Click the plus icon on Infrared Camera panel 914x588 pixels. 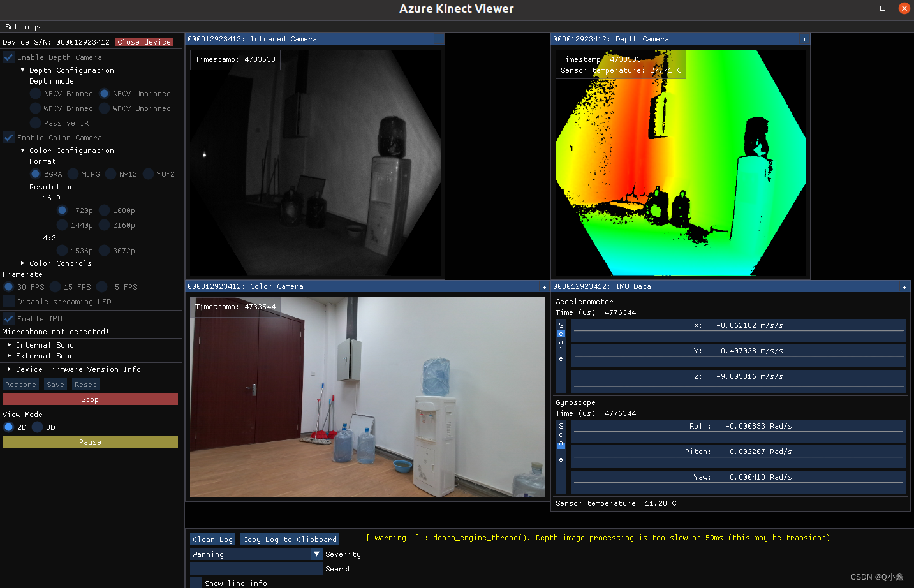[x=438, y=39]
